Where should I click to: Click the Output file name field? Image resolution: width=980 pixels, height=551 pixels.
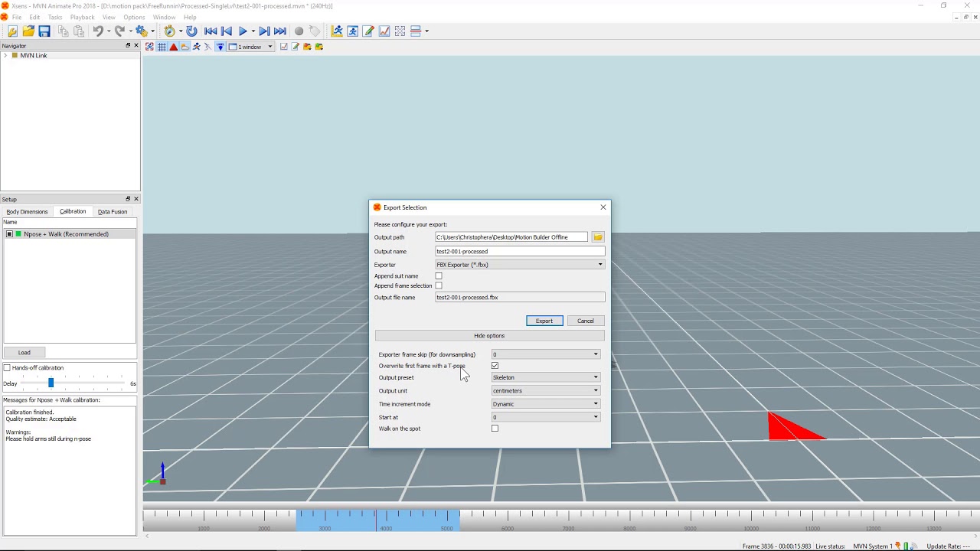pyautogui.click(x=520, y=298)
